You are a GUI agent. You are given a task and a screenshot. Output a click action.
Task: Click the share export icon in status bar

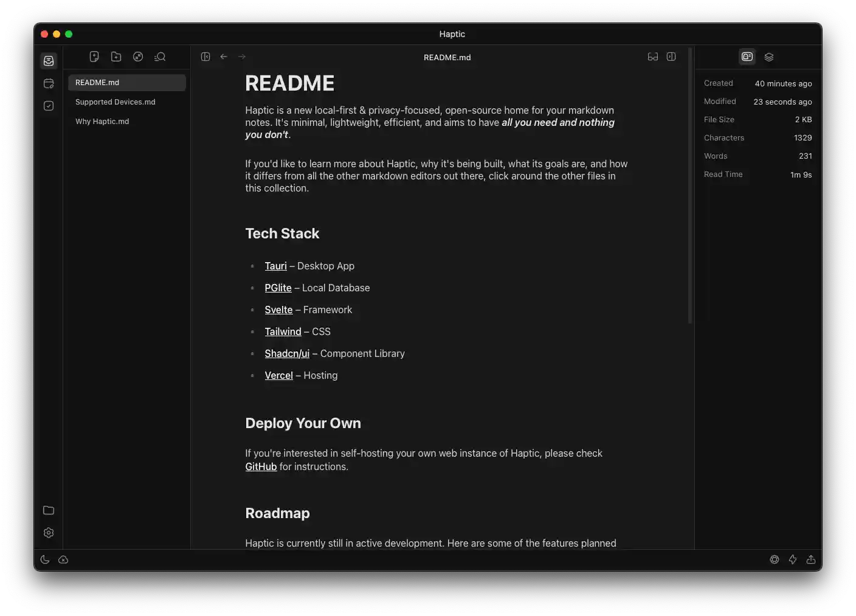pos(811,559)
